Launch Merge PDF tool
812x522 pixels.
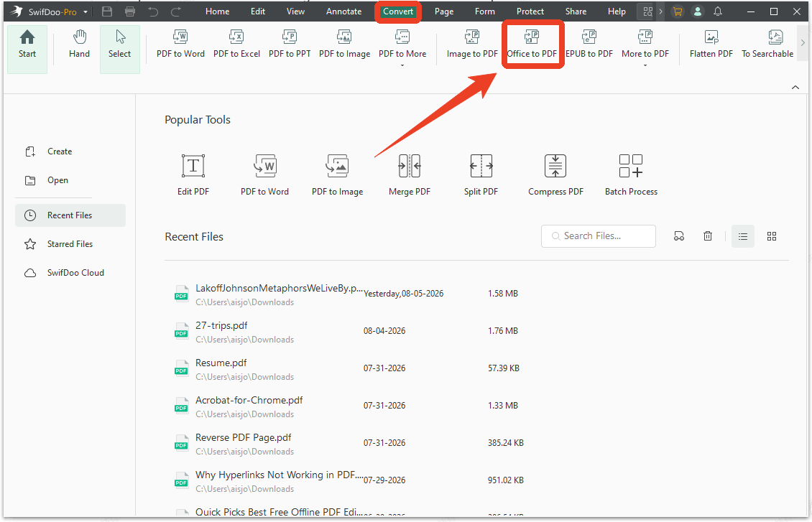(x=409, y=175)
